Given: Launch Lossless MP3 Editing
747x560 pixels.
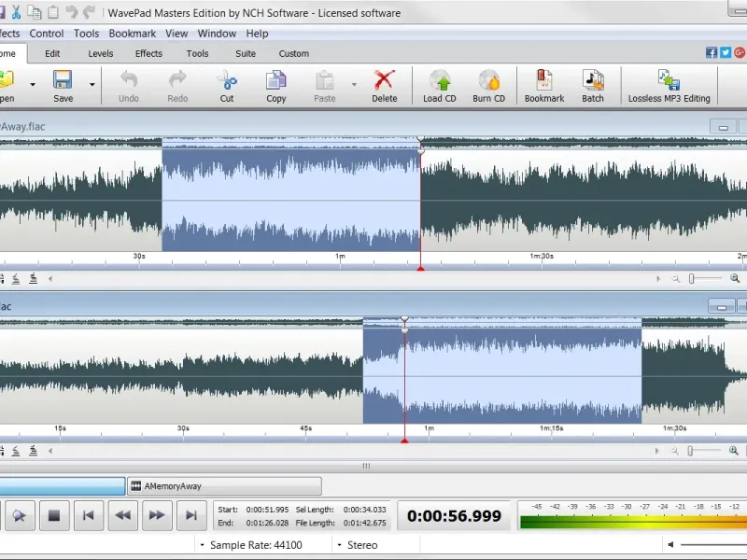Looking at the screenshot, I should (669, 84).
